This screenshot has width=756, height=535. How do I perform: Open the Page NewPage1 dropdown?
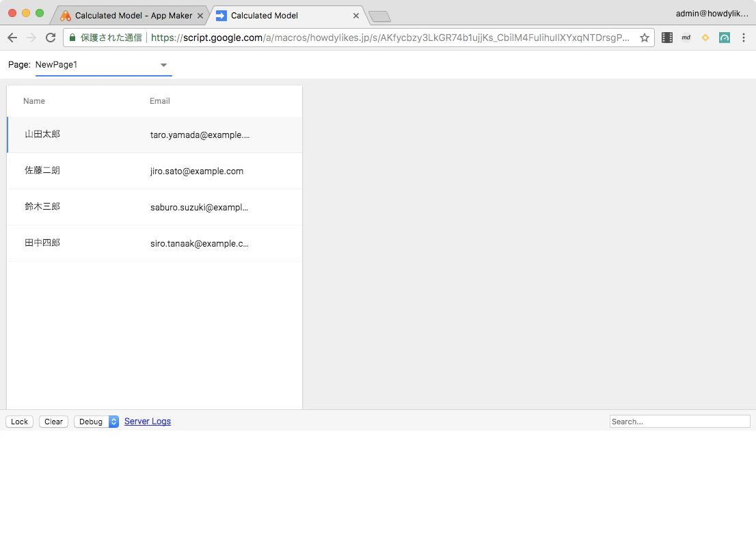103,65
